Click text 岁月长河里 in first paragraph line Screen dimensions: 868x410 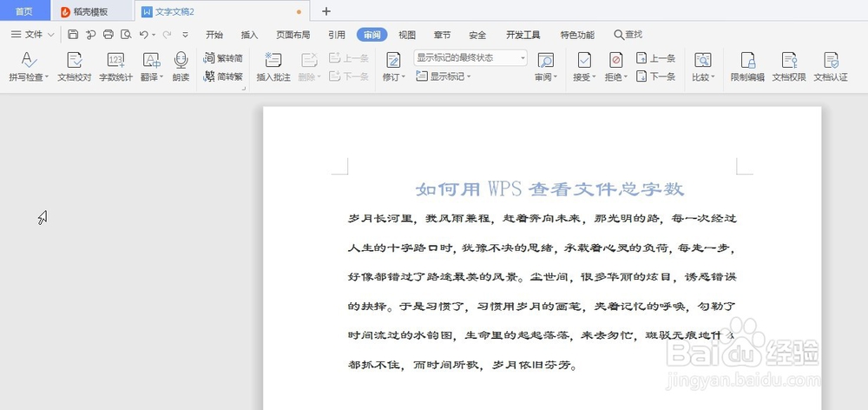[381, 218]
